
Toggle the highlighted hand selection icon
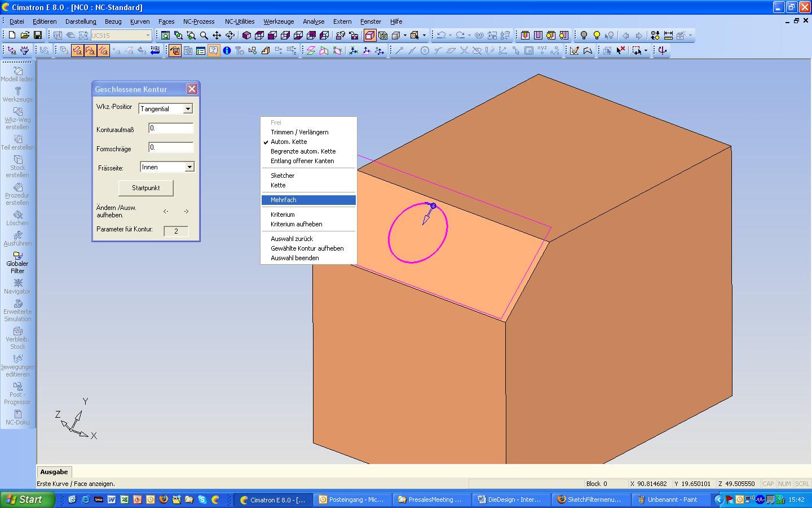coord(175,50)
